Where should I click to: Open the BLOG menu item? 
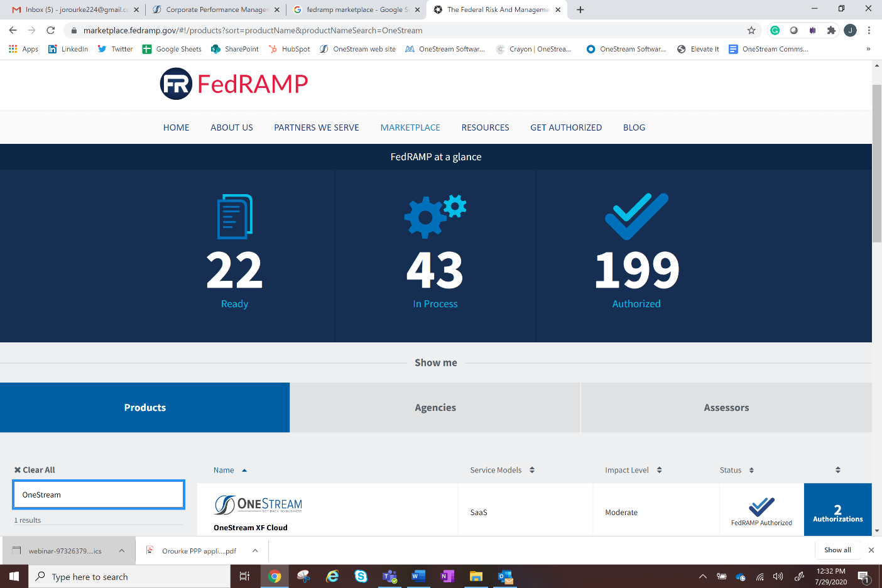click(x=634, y=128)
